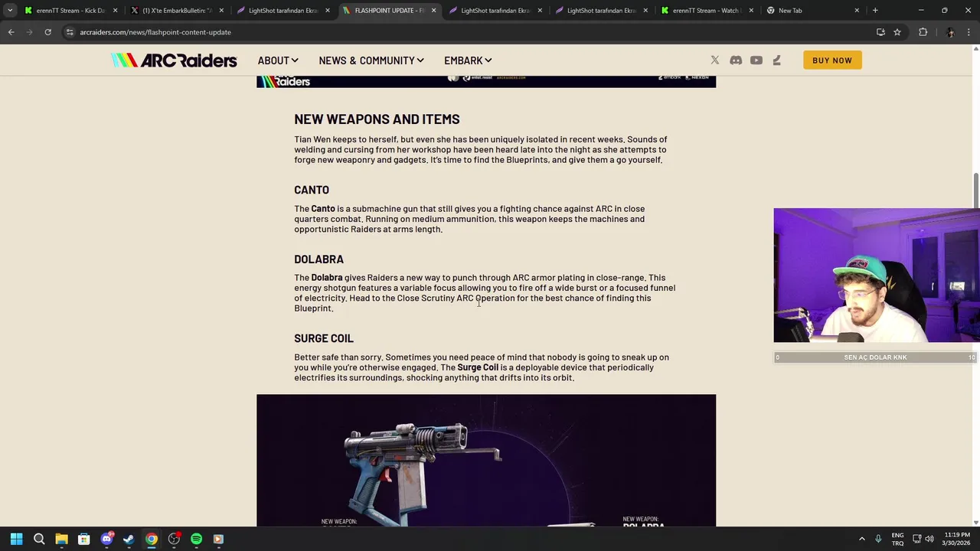Screen dimensions: 980x551
Task: Close the New Tab tab
Action: pos(857,11)
